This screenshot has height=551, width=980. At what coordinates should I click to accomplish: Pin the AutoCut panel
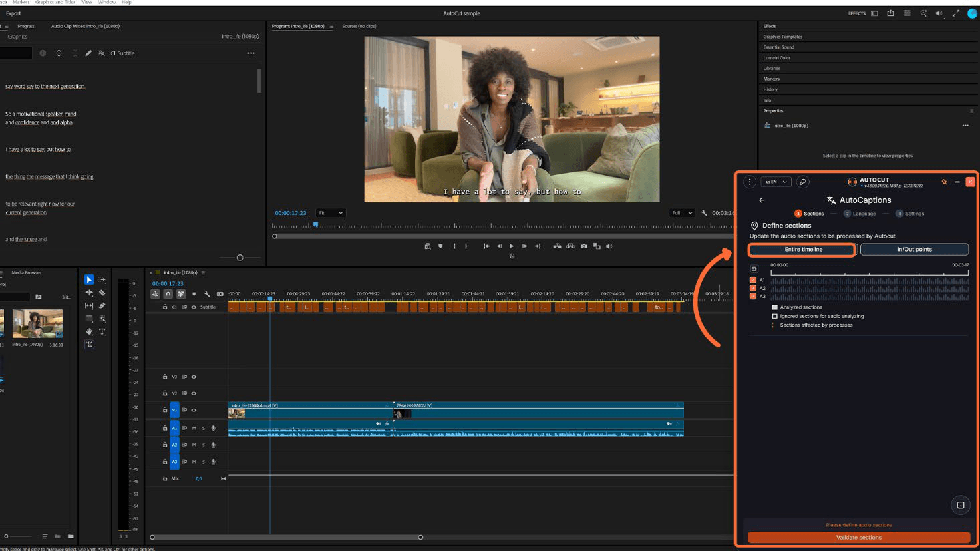[944, 182]
